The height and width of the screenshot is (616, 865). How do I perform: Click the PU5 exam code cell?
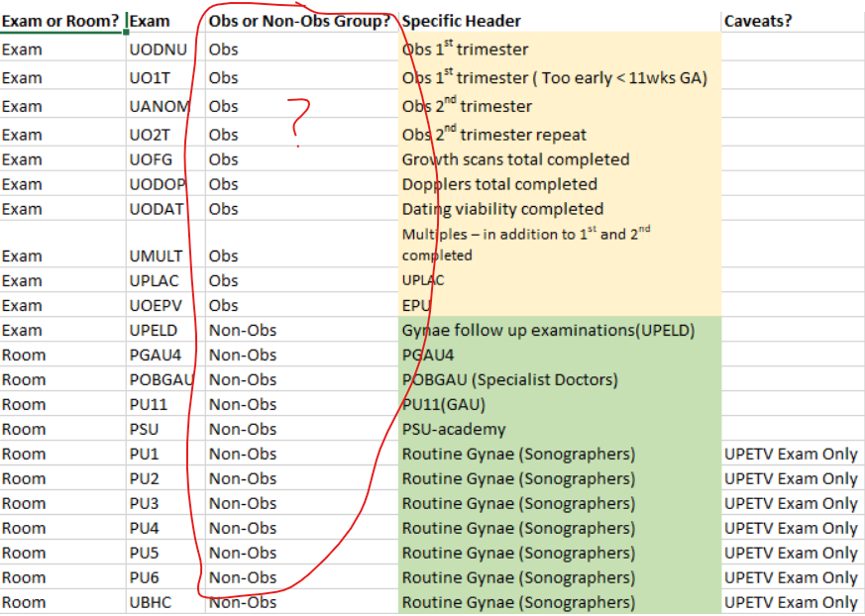[165, 553]
